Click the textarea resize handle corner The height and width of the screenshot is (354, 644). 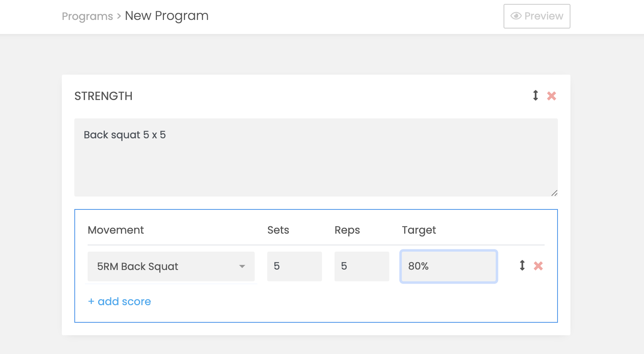pyautogui.click(x=554, y=193)
